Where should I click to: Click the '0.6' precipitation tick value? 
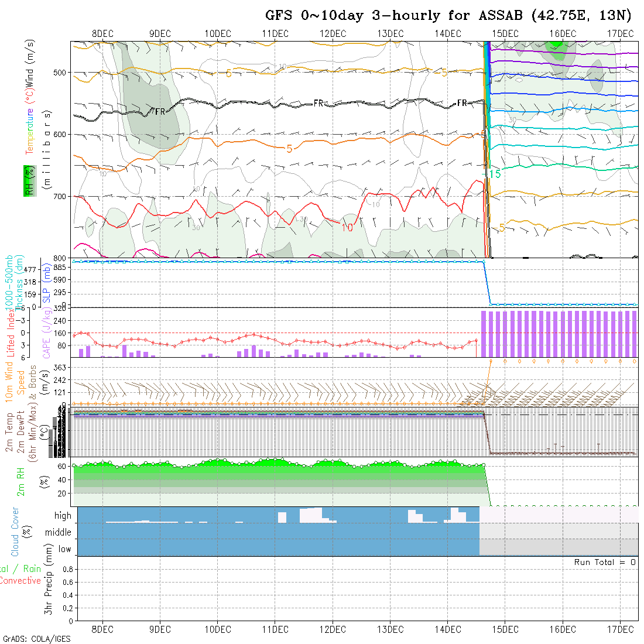68,582
